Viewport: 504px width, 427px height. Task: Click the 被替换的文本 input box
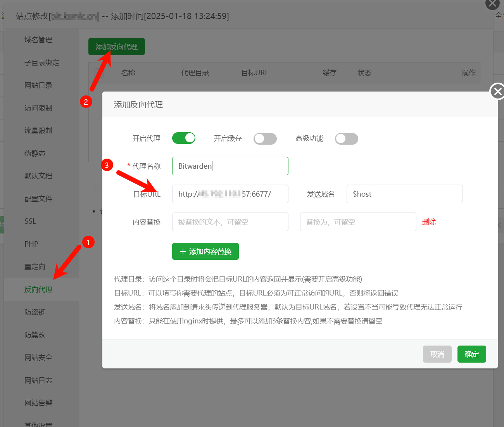point(230,222)
